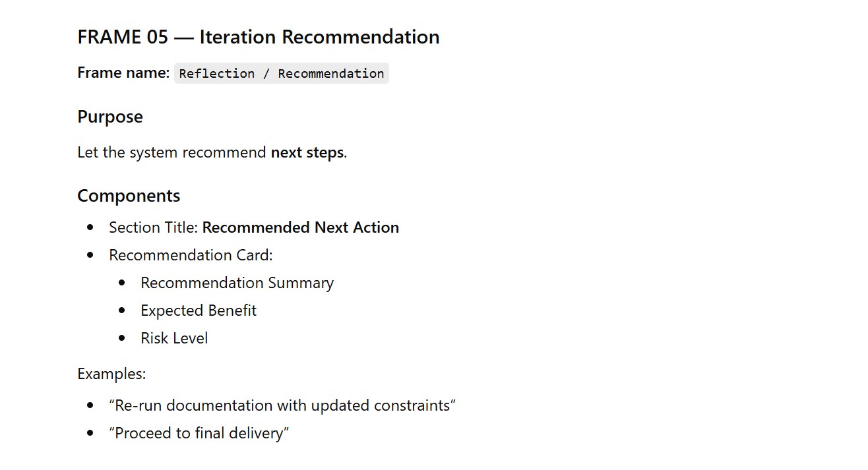Click the "Let the system recommend" sentence text

click(173, 152)
